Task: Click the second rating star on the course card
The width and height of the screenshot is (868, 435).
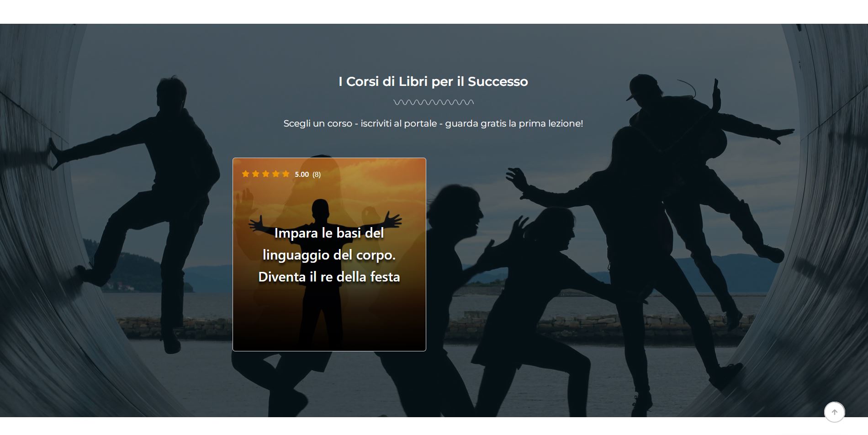Action: (x=256, y=174)
